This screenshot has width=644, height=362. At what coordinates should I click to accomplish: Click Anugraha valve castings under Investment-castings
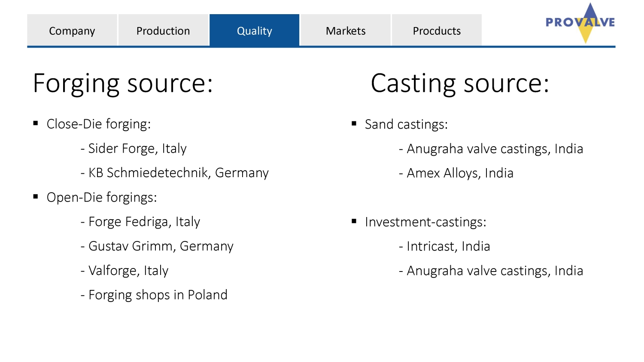pyautogui.click(x=491, y=271)
